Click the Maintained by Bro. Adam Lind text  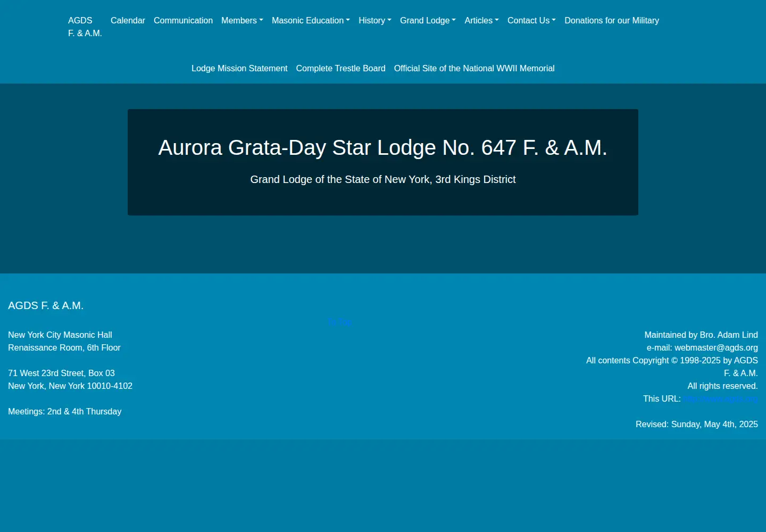point(701,335)
